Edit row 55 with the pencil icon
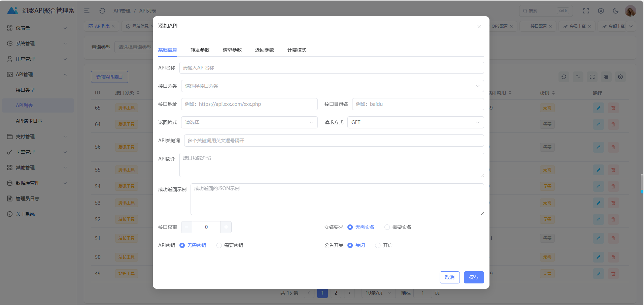The image size is (644, 305). point(599,170)
